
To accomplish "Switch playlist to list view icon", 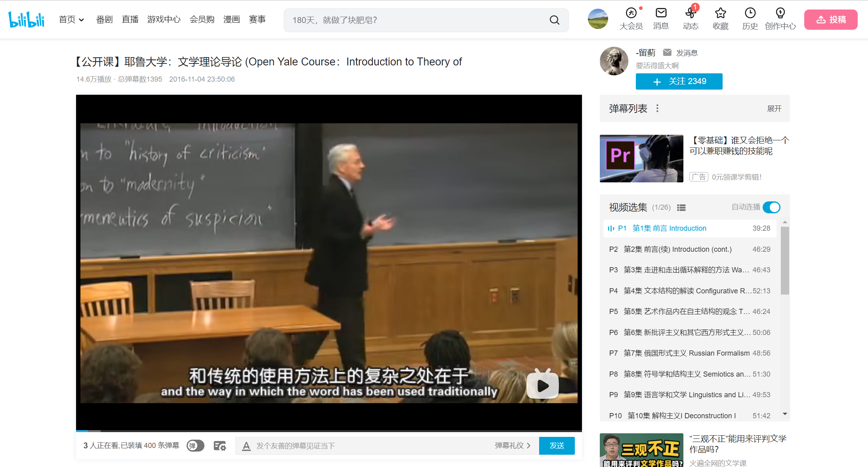I will point(681,208).
